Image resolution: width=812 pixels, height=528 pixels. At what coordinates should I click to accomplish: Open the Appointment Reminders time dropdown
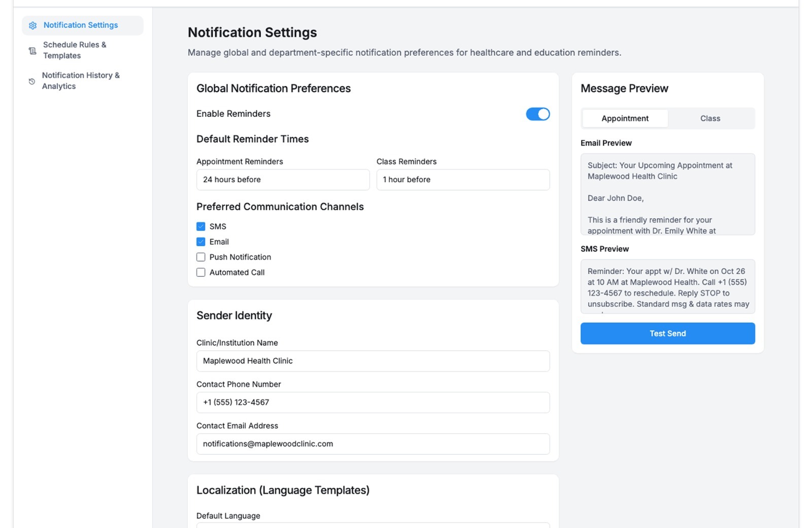point(283,180)
